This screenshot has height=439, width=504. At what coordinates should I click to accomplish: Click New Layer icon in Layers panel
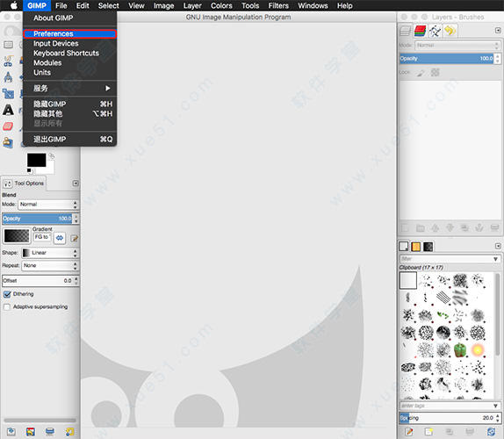(x=406, y=228)
